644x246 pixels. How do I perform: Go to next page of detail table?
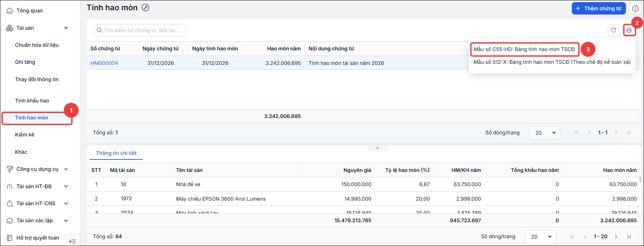(x=616, y=236)
